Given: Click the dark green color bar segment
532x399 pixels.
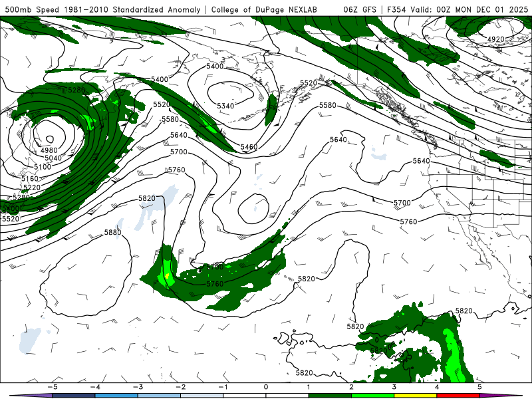Looking at the screenshot, I should [x=330, y=396].
